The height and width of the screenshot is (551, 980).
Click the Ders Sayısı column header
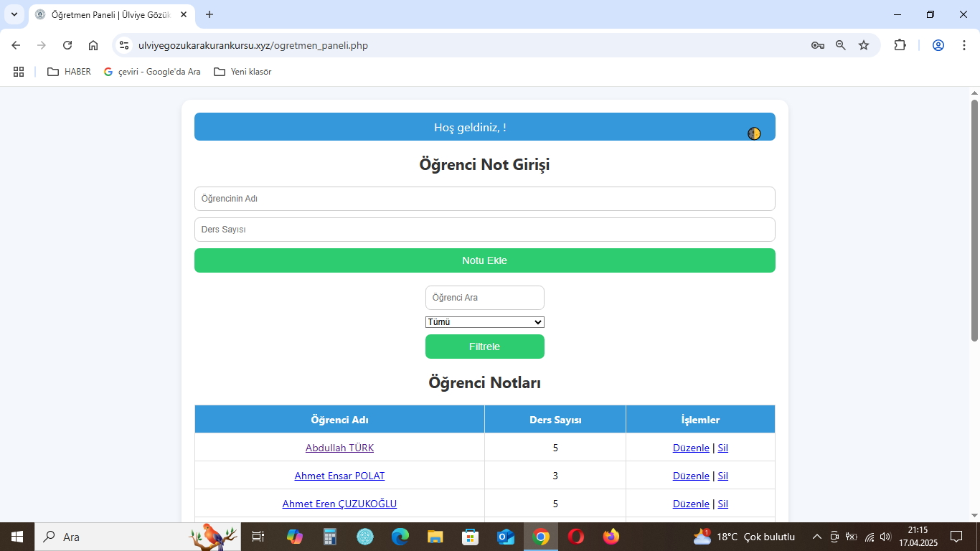(x=555, y=420)
